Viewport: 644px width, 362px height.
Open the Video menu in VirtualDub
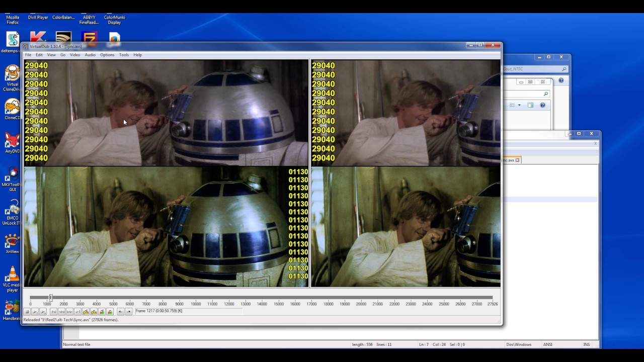click(x=75, y=55)
